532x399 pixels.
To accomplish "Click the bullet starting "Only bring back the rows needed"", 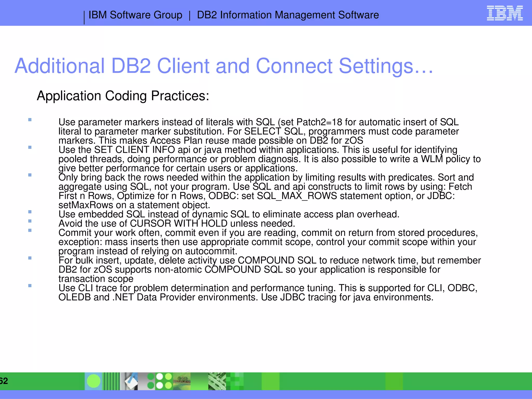I will pos(266,191).
